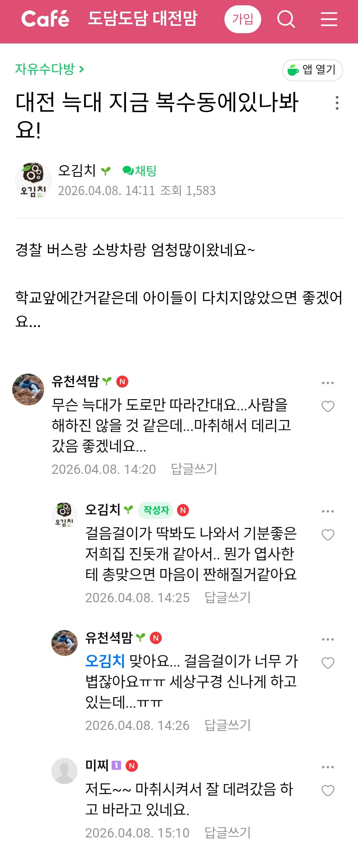Open post options three-dot menu beside title

(337, 103)
